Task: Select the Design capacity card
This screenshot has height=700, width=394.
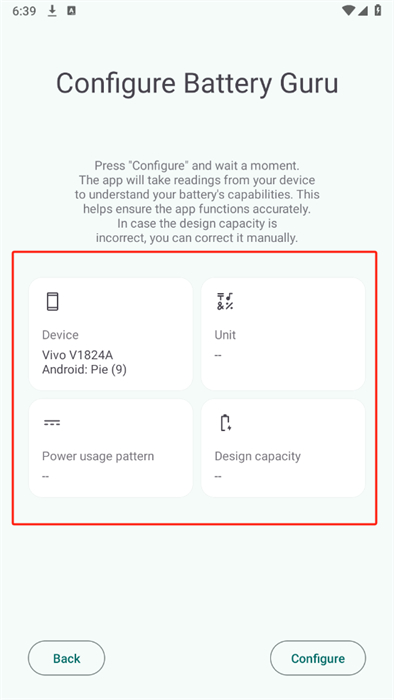Action: tap(283, 448)
